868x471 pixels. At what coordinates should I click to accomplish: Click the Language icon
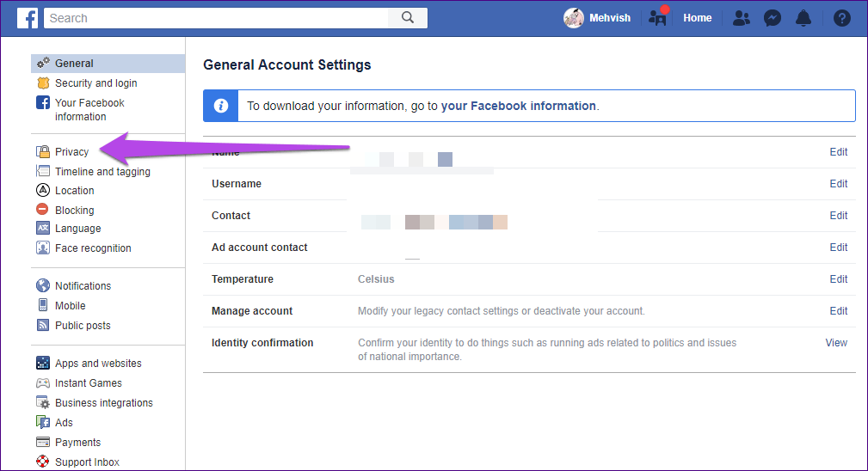pyautogui.click(x=43, y=228)
